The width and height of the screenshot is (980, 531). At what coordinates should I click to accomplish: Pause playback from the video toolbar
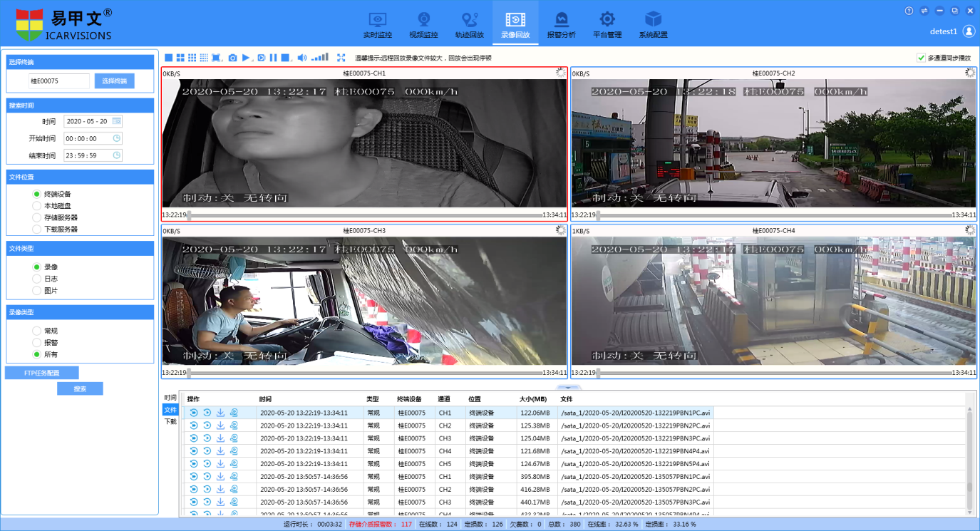pyautogui.click(x=273, y=58)
